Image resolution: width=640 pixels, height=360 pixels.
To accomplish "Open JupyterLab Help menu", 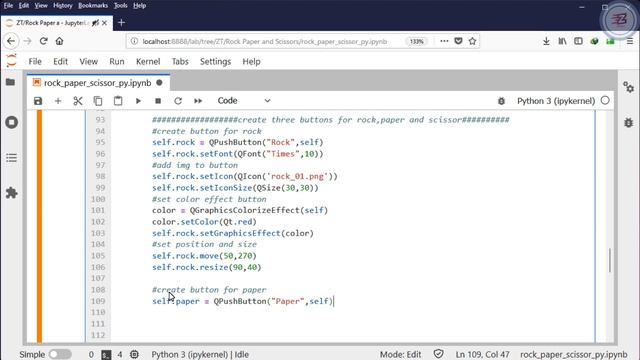I will pyautogui.click(x=251, y=62).
